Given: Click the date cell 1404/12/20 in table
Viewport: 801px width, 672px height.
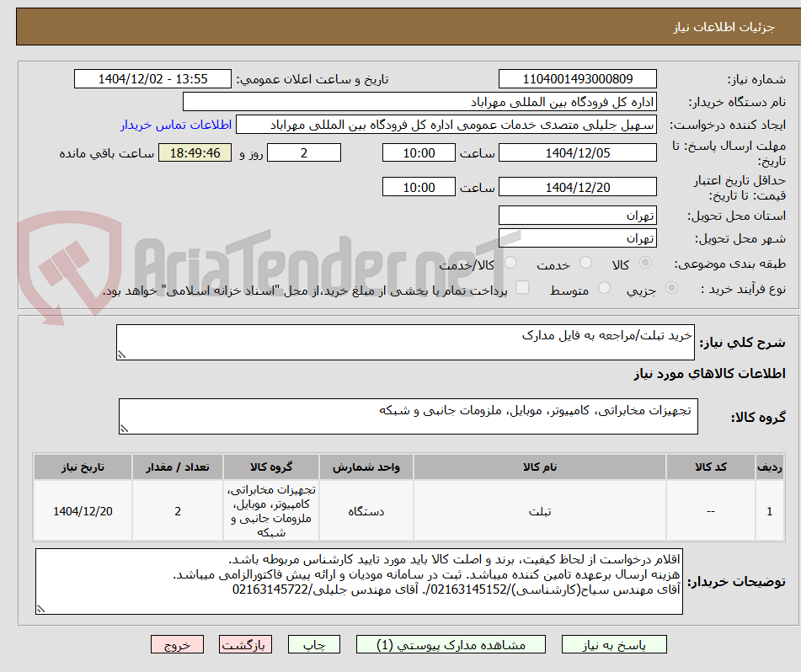Looking at the screenshot, I should (x=83, y=511).
